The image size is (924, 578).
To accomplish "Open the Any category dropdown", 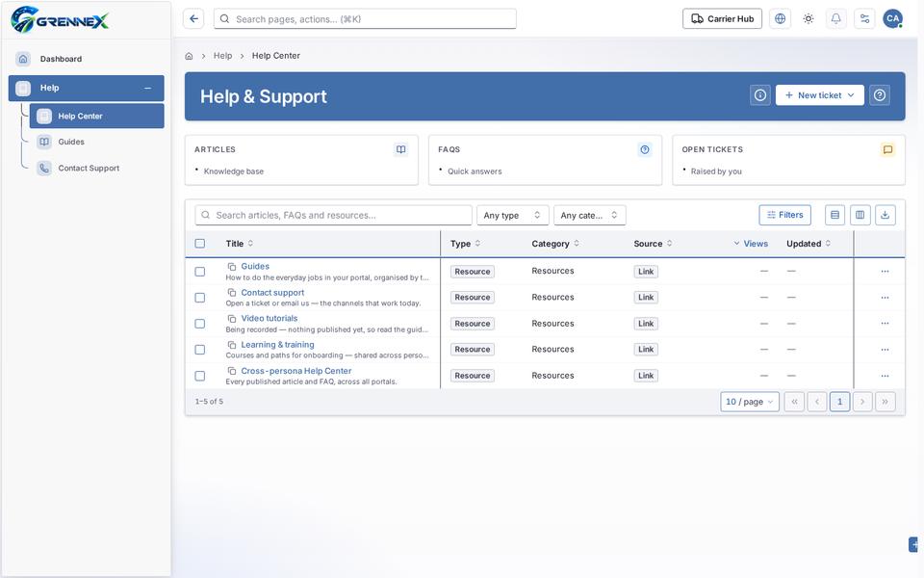I will [589, 215].
